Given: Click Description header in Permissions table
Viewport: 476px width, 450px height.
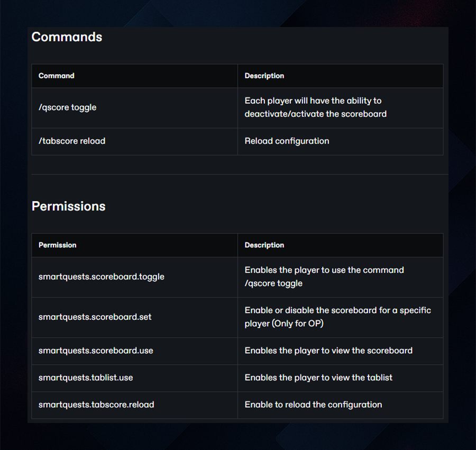Looking at the screenshot, I should 264,245.
